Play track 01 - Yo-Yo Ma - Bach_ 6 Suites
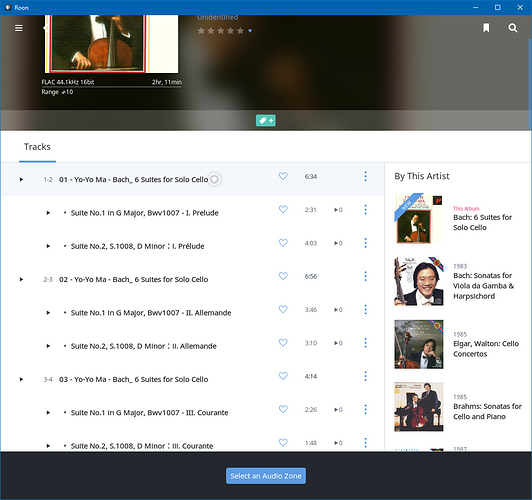This screenshot has height=500, width=532. coord(21,179)
